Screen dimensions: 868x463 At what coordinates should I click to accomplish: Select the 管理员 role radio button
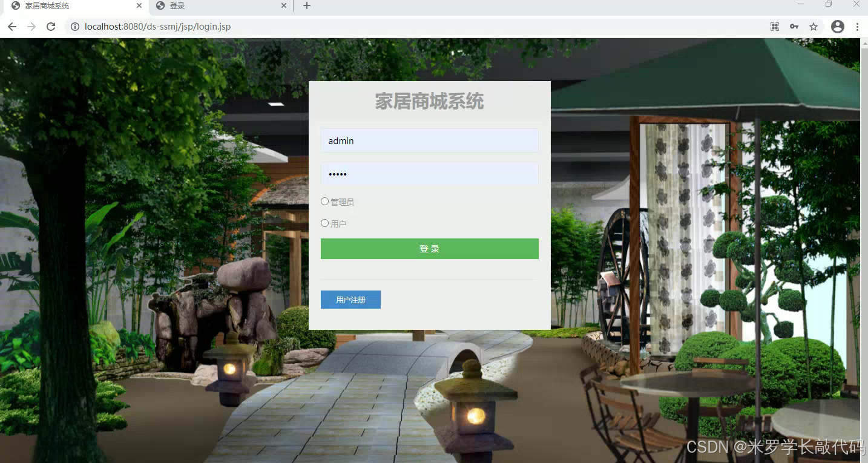(x=324, y=201)
